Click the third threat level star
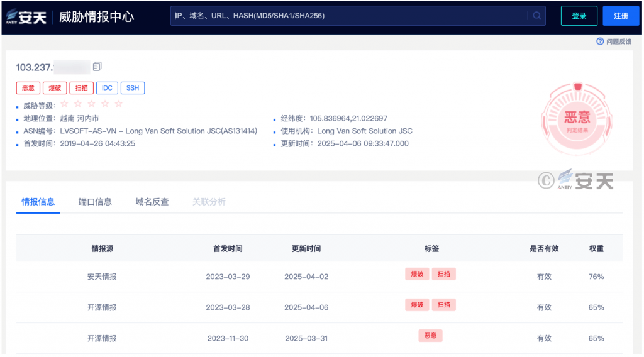Screen dimensions: 644x357 [92, 104]
